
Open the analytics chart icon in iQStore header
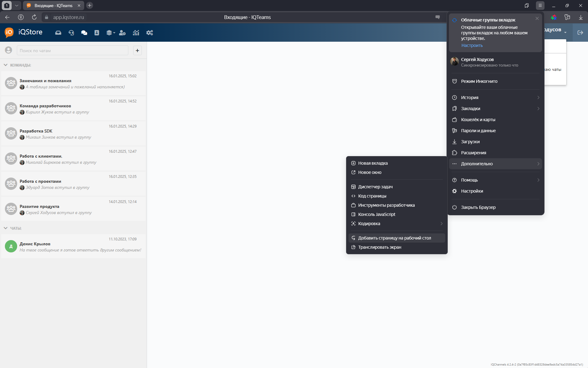click(136, 33)
